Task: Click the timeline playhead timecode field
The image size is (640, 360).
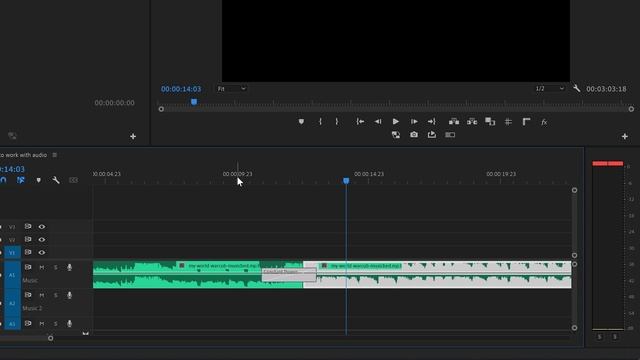Action: point(12,169)
